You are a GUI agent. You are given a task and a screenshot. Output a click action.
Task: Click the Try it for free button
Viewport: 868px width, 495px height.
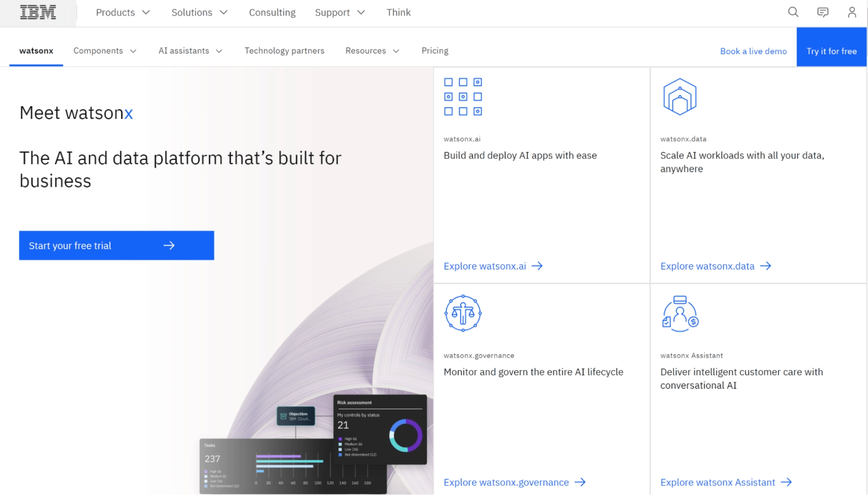pyautogui.click(x=831, y=51)
